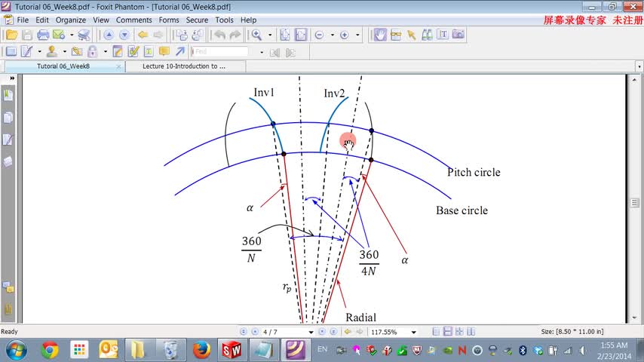Screen dimensions: 644x362
Task: Expand the navigation panel double-arrow
Action: [12, 78]
